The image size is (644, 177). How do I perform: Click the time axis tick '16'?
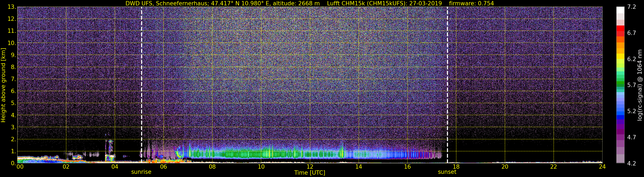point(407,167)
